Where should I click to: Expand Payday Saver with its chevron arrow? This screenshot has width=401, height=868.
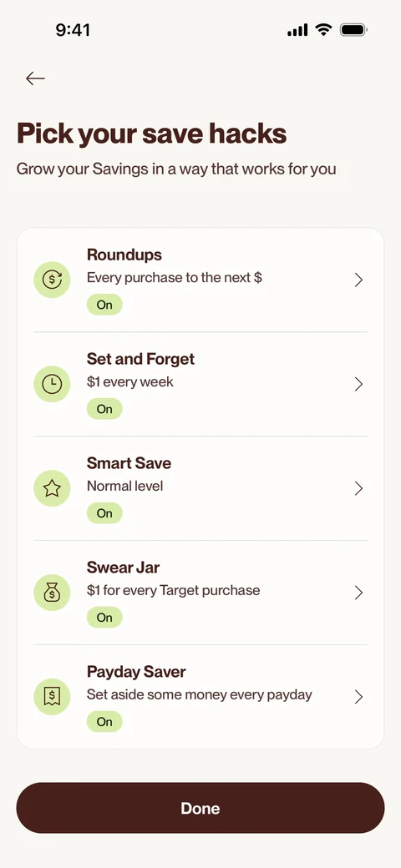pos(359,696)
